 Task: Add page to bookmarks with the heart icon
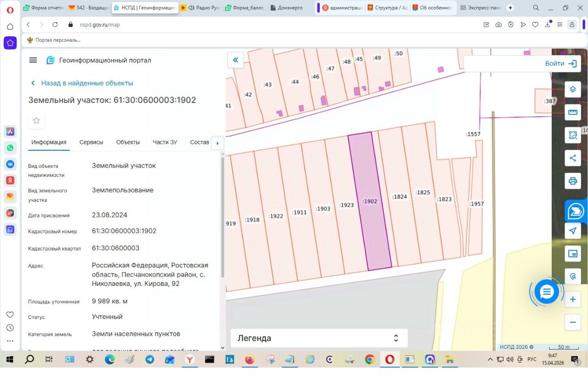535,25
